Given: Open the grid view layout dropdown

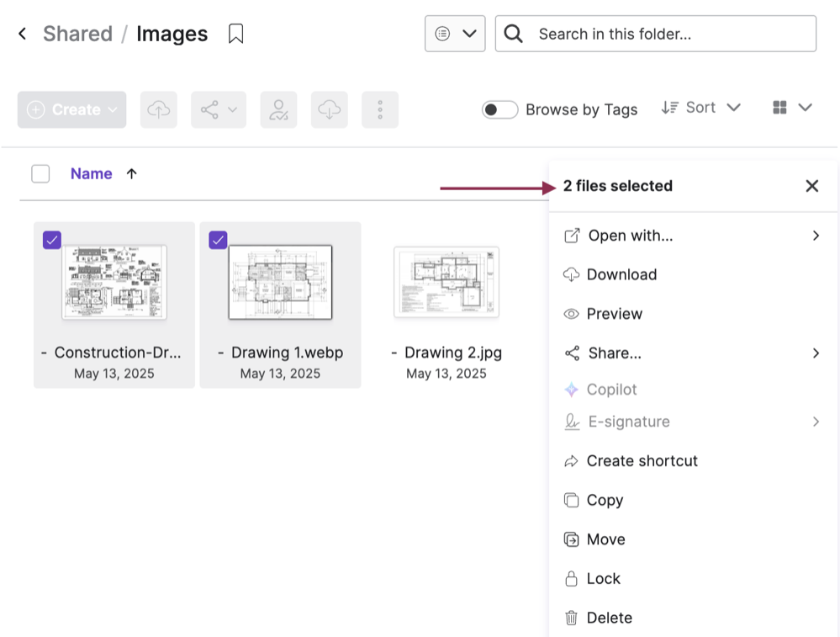Looking at the screenshot, I should 791,108.
